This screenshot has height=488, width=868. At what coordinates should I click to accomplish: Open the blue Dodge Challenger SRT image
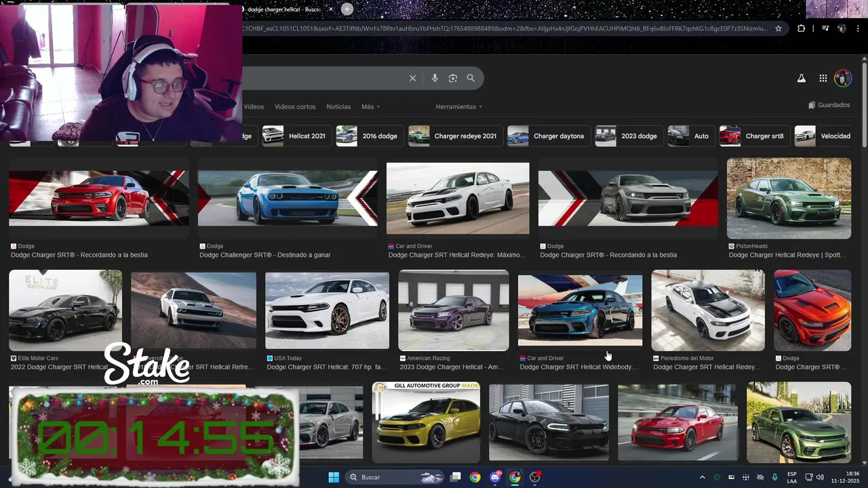tap(288, 198)
